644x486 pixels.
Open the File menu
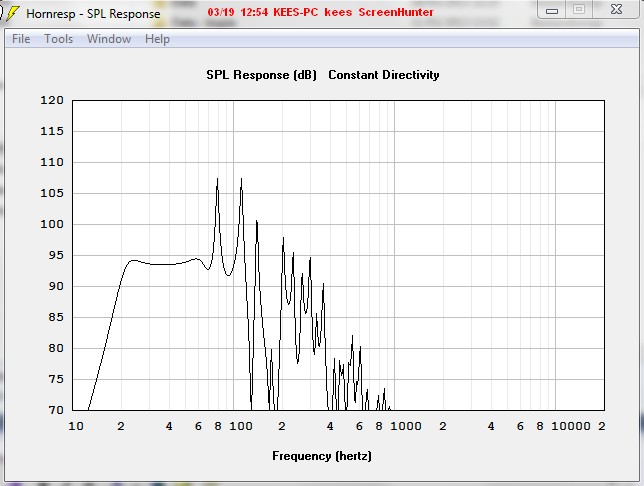[x=21, y=39]
